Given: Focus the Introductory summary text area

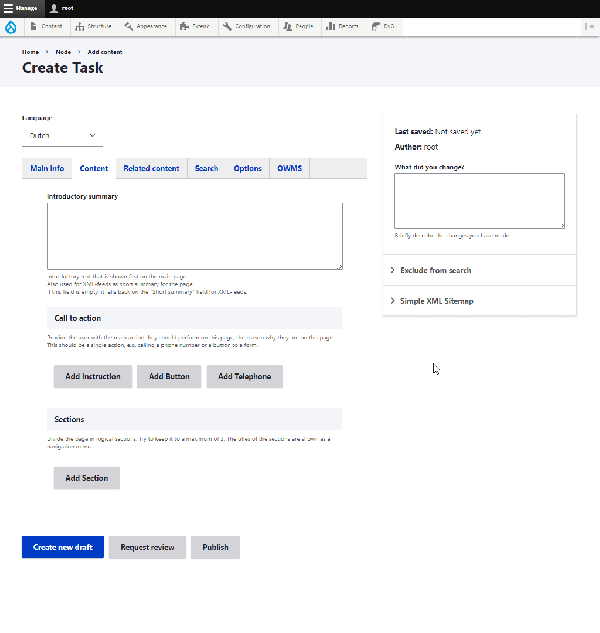Looking at the screenshot, I should tap(195, 235).
